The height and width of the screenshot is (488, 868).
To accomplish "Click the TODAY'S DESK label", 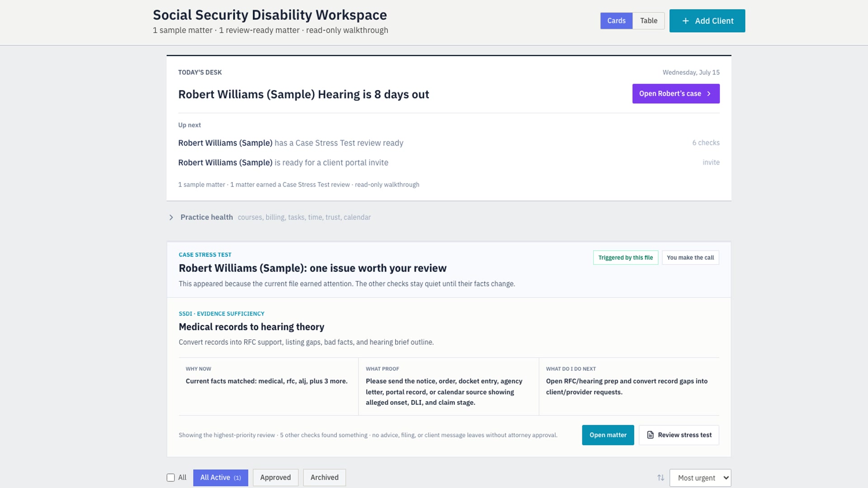I will tap(200, 72).
